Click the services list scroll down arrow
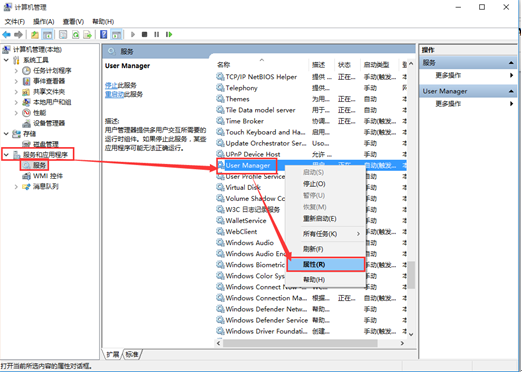Screen dimensions: 522x373 (411, 334)
